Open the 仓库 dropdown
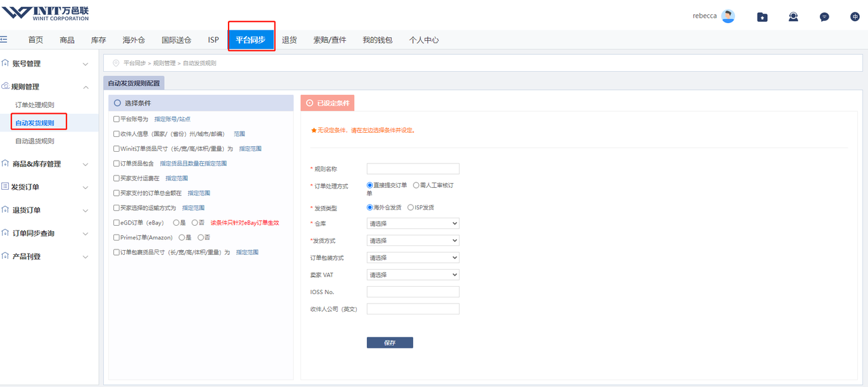 click(x=413, y=223)
